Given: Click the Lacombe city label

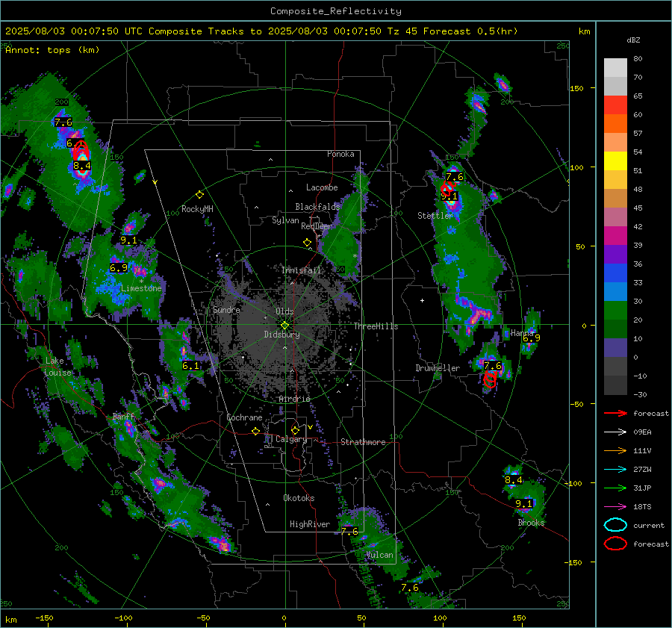Looking at the screenshot, I should [322, 187].
